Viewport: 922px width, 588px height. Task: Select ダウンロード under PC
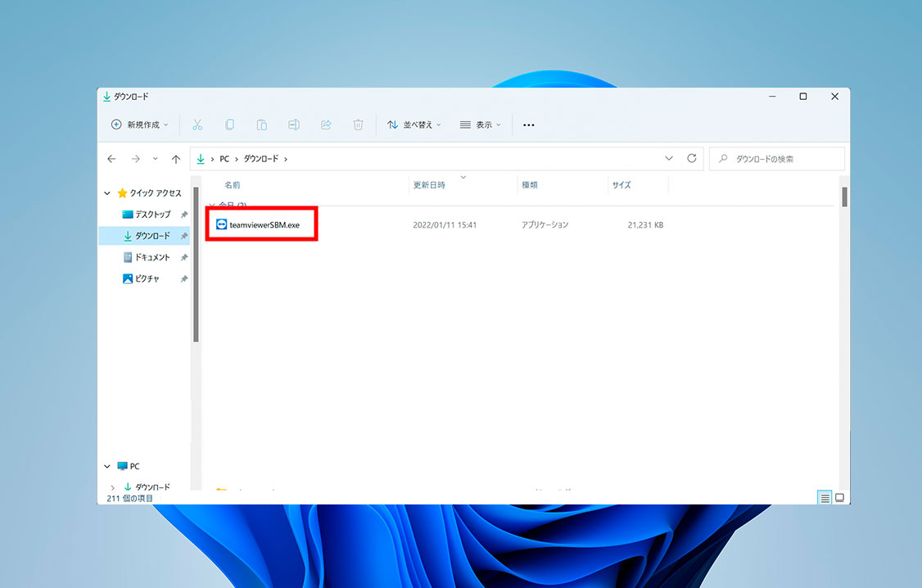tap(147, 487)
